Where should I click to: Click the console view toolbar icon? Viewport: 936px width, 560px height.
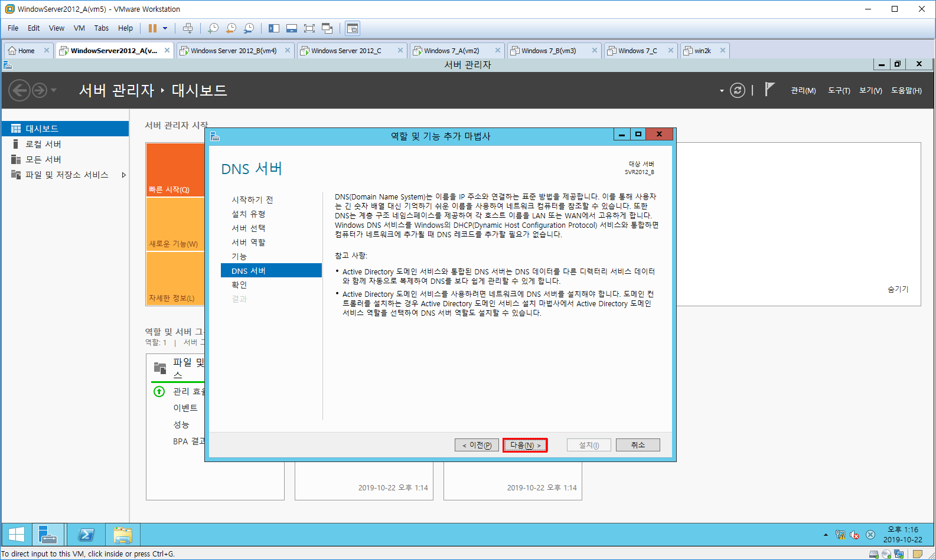click(x=353, y=28)
